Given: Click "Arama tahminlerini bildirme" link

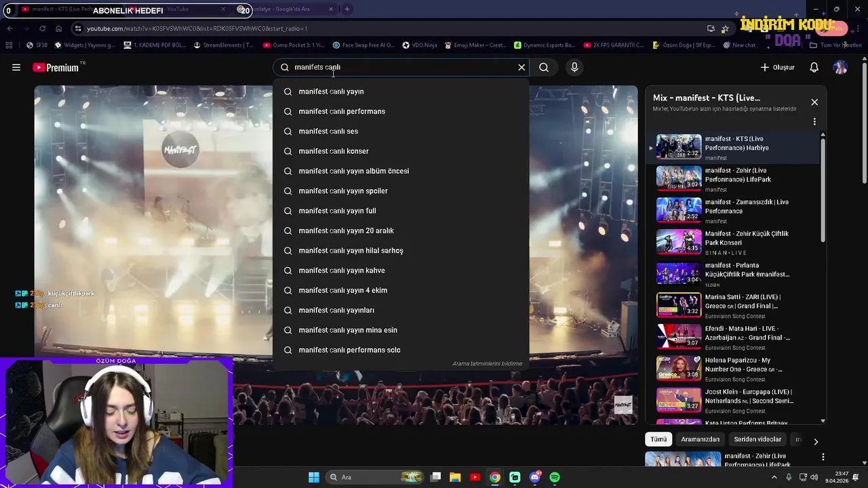Looking at the screenshot, I should [487, 364].
